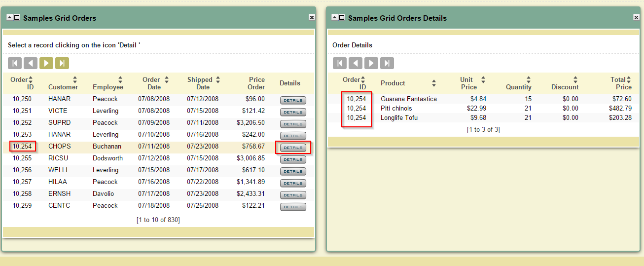Sort details grid by Product column

[x=434, y=83]
